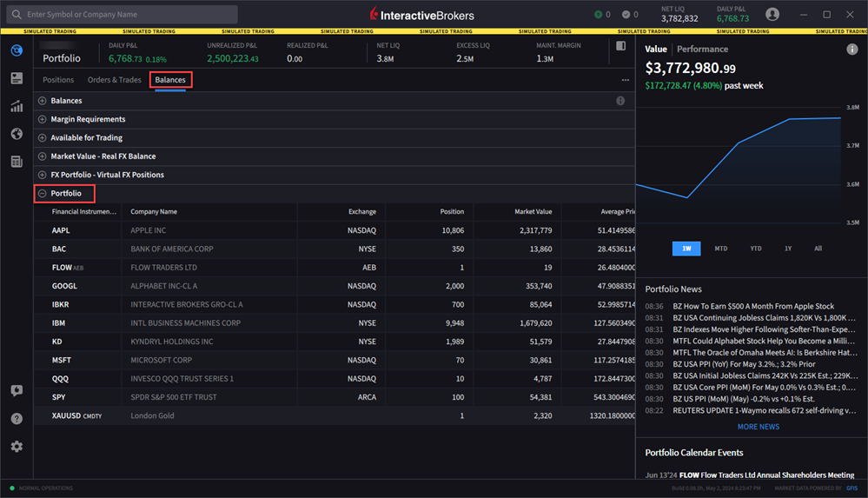This screenshot has width=868, height=498.
Task: Sort by the Financial Instrument column header
Action: pos(84,211)
